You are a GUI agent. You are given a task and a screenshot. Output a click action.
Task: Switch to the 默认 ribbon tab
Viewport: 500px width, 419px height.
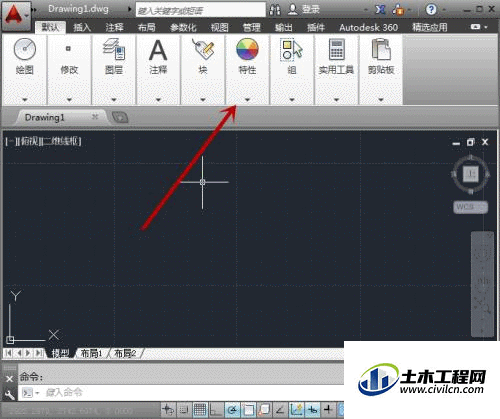50,27
